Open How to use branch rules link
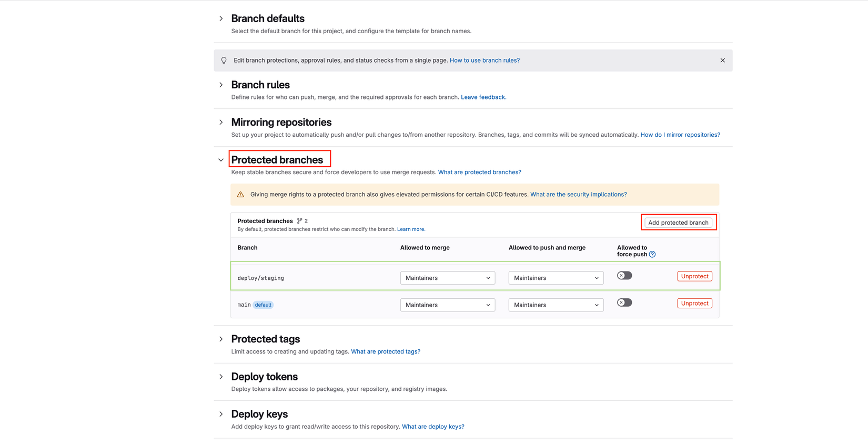Viewport: 868px width, 444px height. (485, 60)
